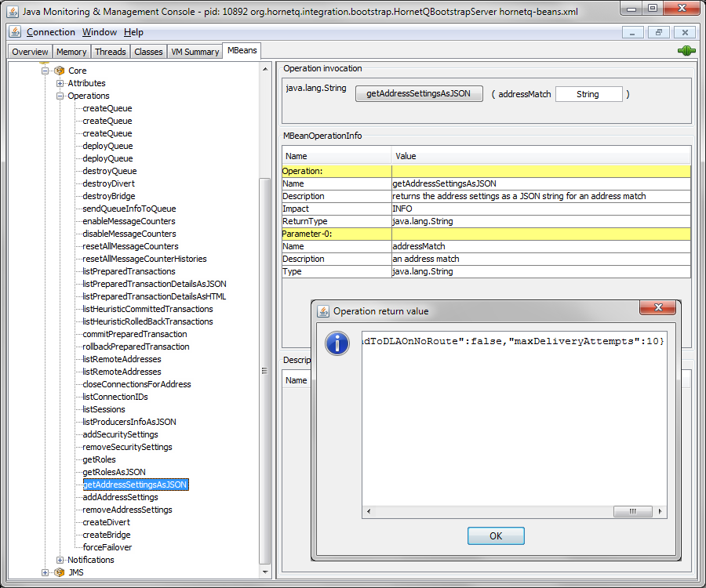Screen dimensions: 706x588
Task: Switch to the Classes tab
Action: [148, 52]
